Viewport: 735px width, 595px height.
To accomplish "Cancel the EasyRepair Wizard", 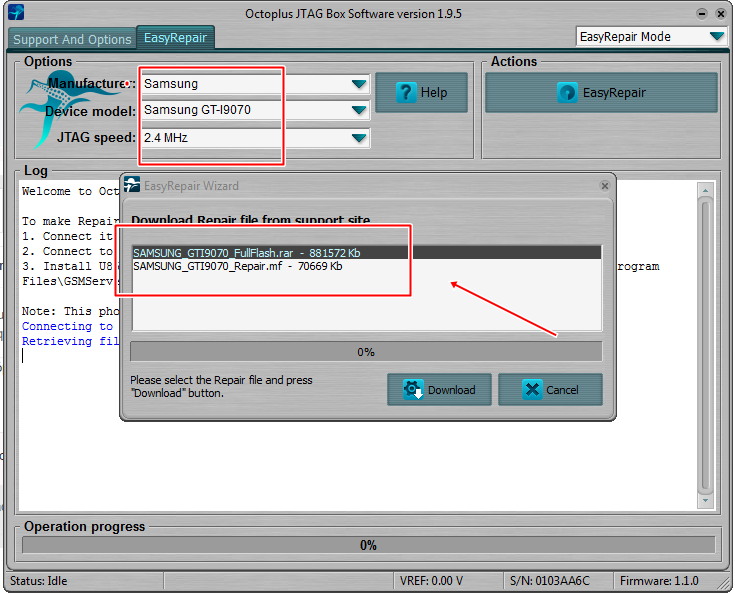I will 550,390.
